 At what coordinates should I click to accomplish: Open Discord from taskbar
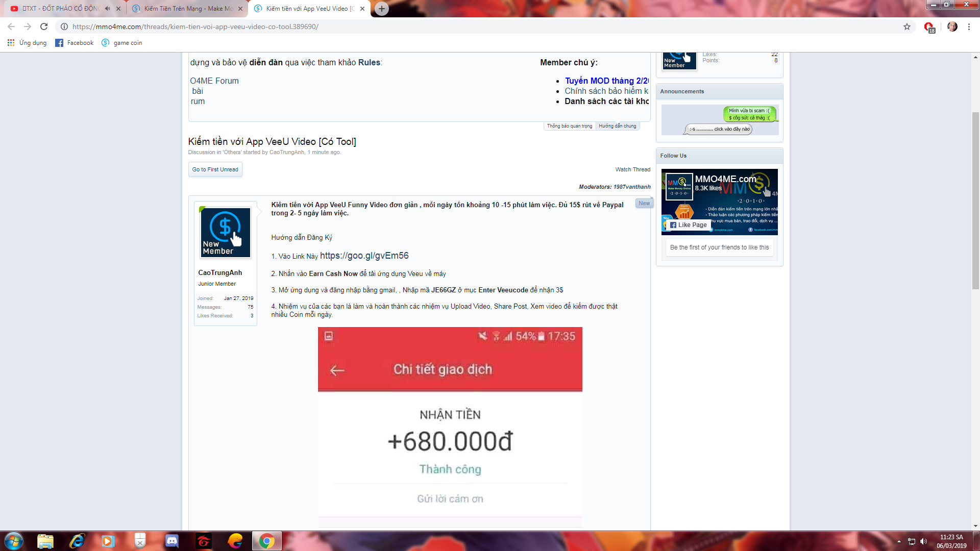tap(172, 541)
